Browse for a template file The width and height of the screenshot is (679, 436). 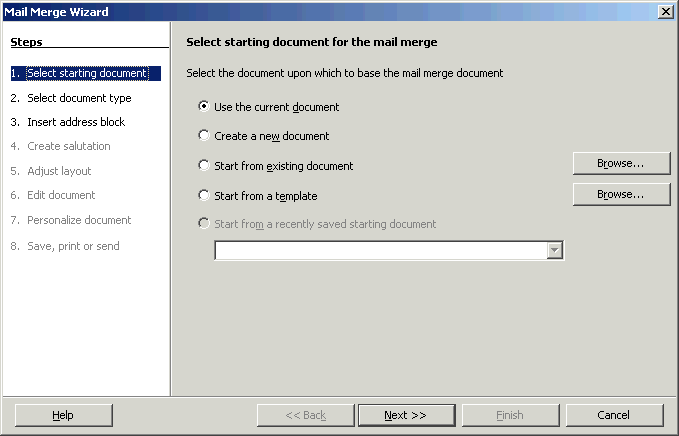[x=621, y=194]
